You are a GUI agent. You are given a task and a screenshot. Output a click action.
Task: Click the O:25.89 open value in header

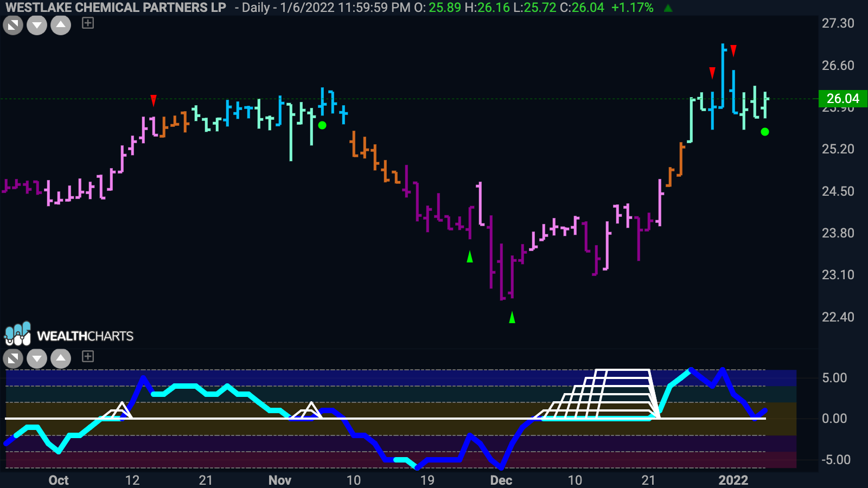[x=438, y=8]
